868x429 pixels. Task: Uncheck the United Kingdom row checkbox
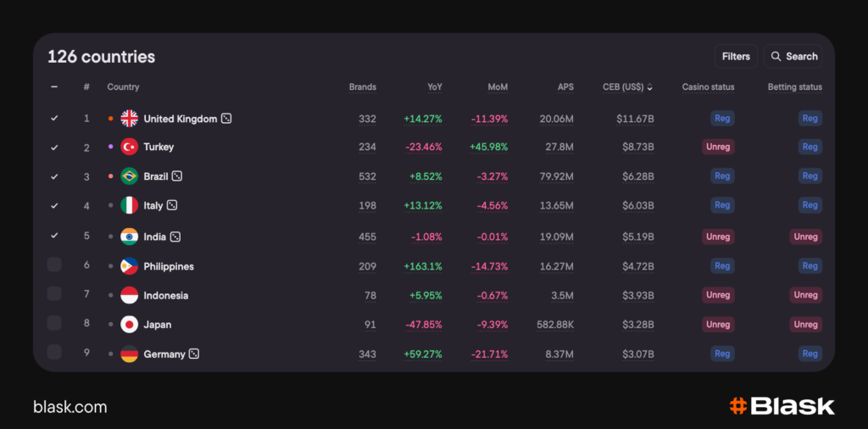pos(54,119)
